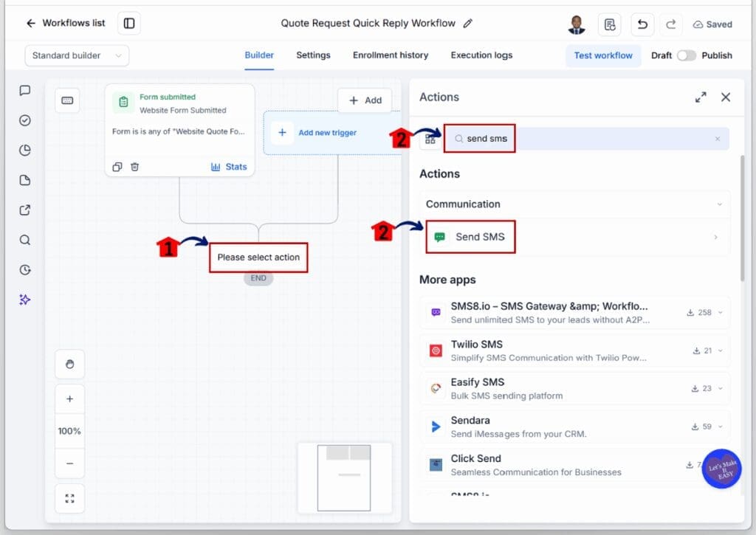Expand the Sendara chevron
This screenshot has height=535, width=756.
721,427
